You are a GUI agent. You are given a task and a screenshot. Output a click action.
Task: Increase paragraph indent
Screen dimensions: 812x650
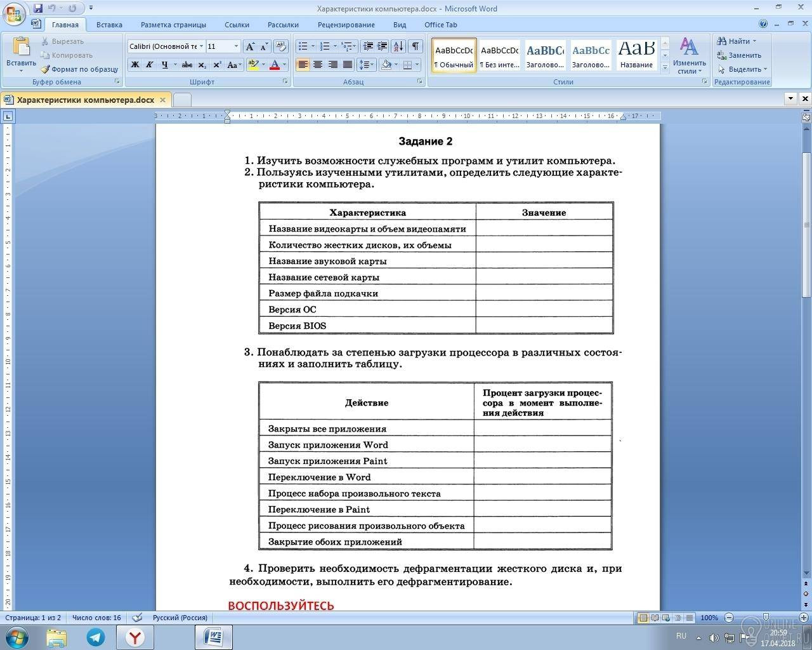(382, 46)
